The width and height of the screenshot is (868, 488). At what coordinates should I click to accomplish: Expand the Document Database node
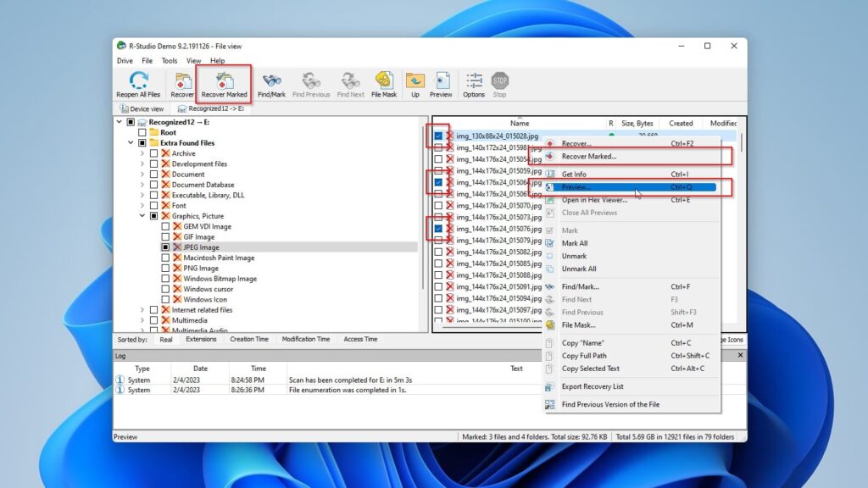[x=142, y=185]
